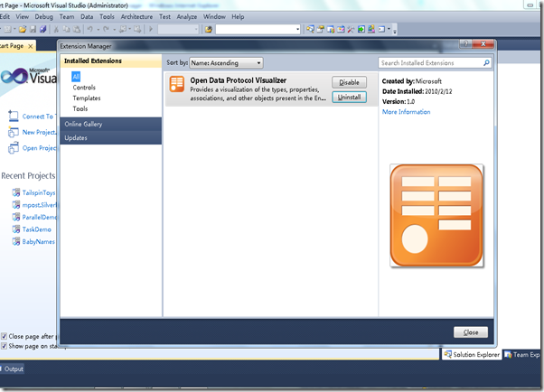The image size is (544, 392).
Task: Click the Open Project icon on Start Page
Action: click(14, 148)
